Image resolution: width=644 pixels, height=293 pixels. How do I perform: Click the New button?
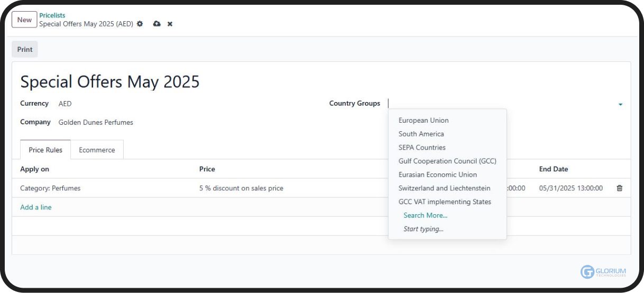(24, 20)
